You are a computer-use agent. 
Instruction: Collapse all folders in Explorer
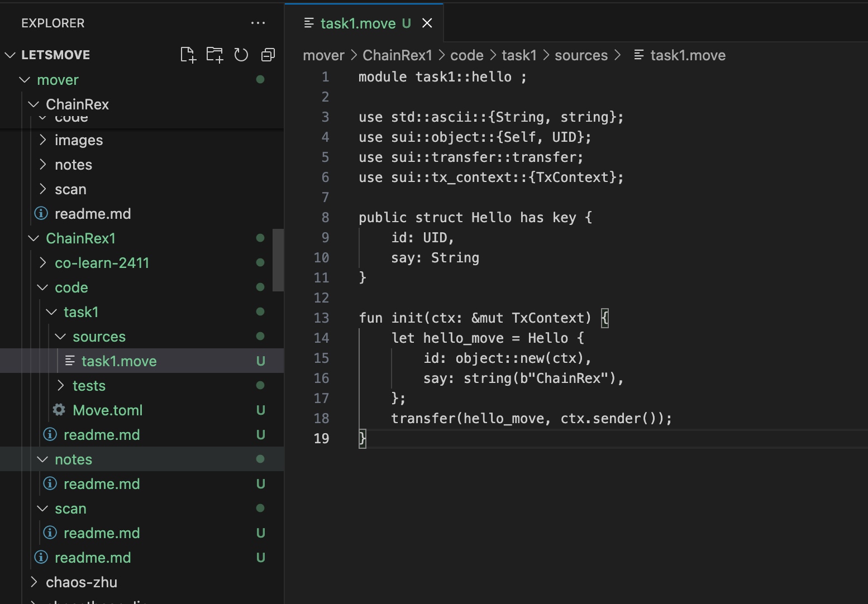pos(268,55)
